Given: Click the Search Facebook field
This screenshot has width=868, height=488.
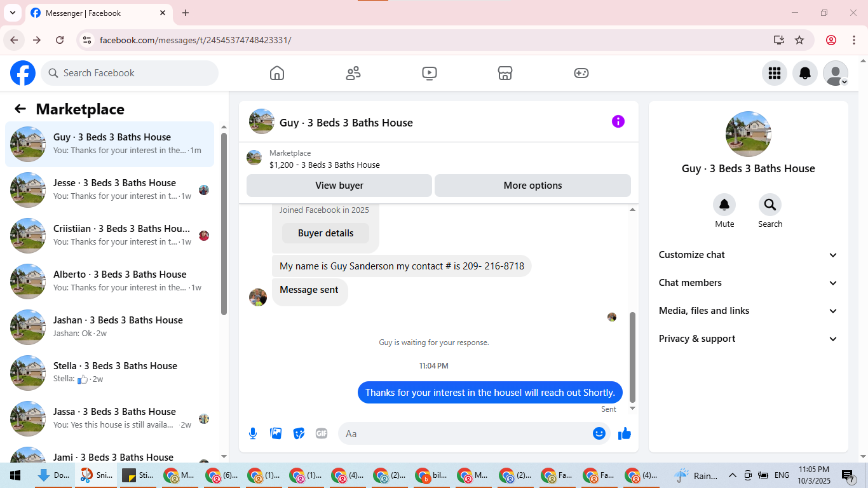Looking at the screenshot, I should [x=130, y=73].
